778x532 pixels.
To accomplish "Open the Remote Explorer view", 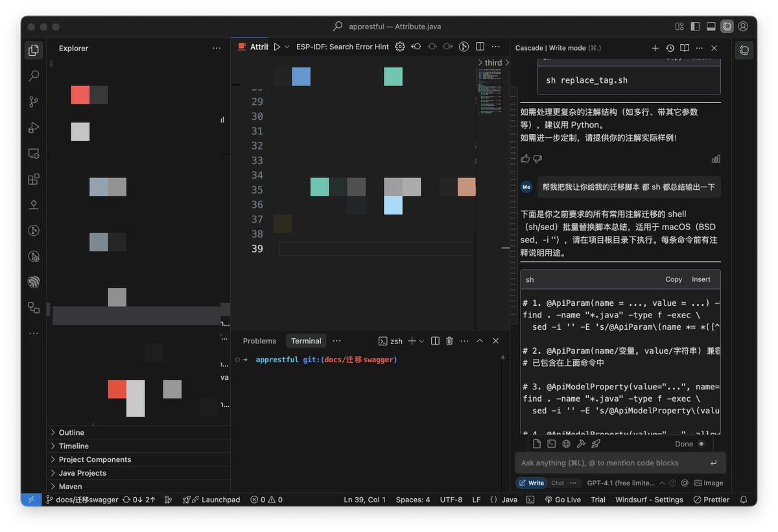I will click(x=34, y=154).
